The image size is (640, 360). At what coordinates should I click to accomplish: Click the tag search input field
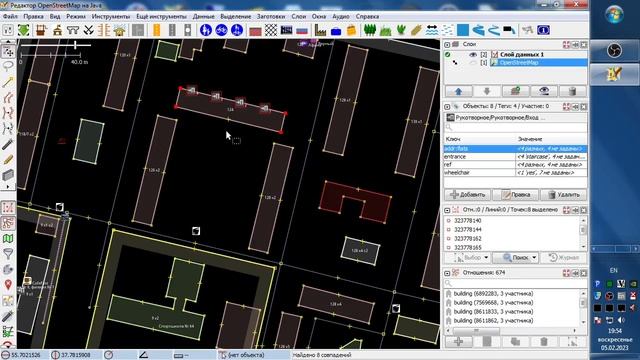coord(516,127)
